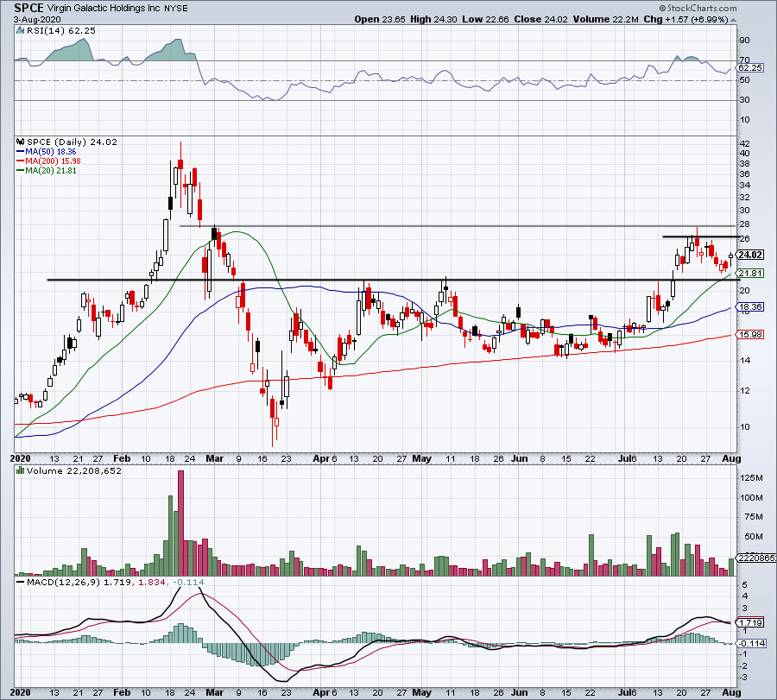The width and height of the screenshot is (777, 700).
Task: Click the bar icon beside Volume 22,208,652
Action: click(21, 470)
